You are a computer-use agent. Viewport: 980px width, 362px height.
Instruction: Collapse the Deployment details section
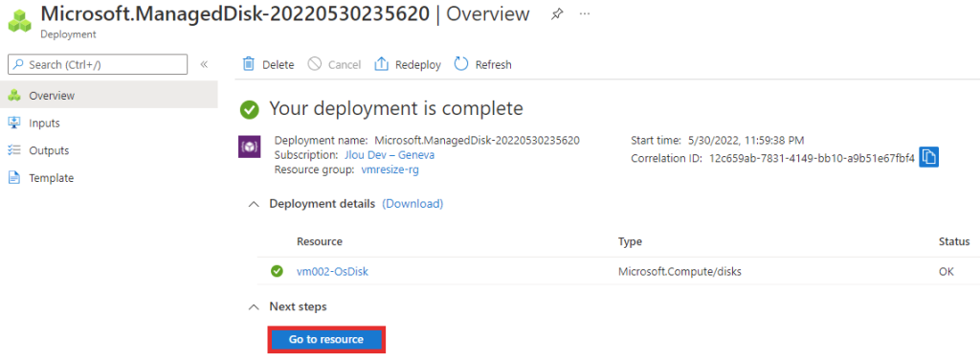253,204
